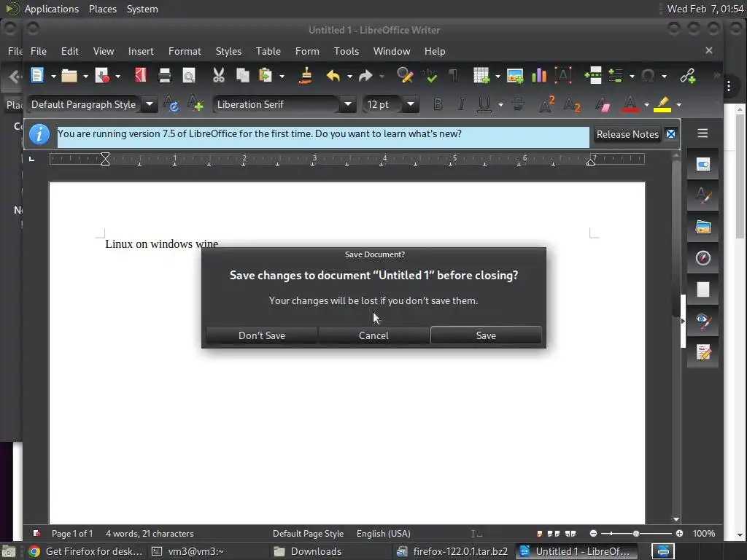Toggle Superscript formatting
747x560 pixels.
tap(546, 104)
